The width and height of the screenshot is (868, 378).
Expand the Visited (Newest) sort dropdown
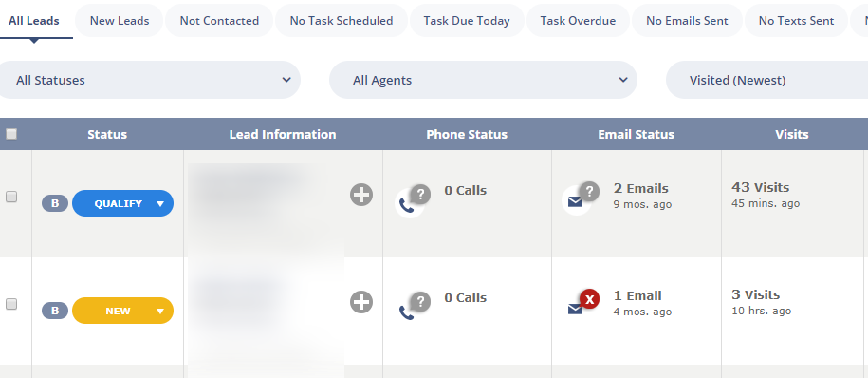tap(766, 80)
